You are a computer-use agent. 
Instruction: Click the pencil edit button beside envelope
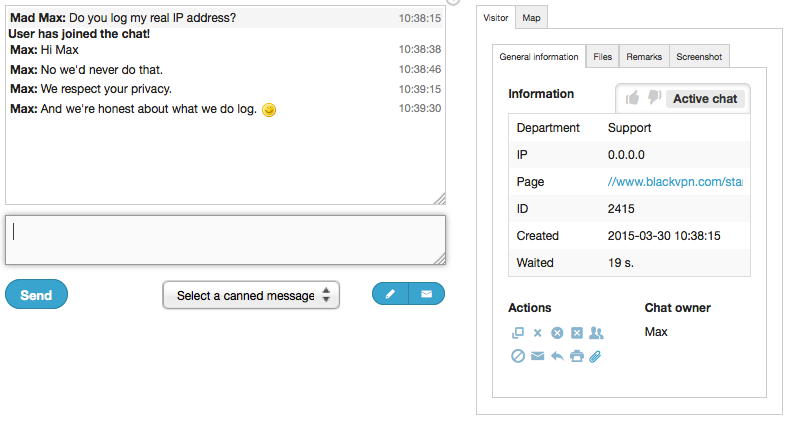point(390,294)
